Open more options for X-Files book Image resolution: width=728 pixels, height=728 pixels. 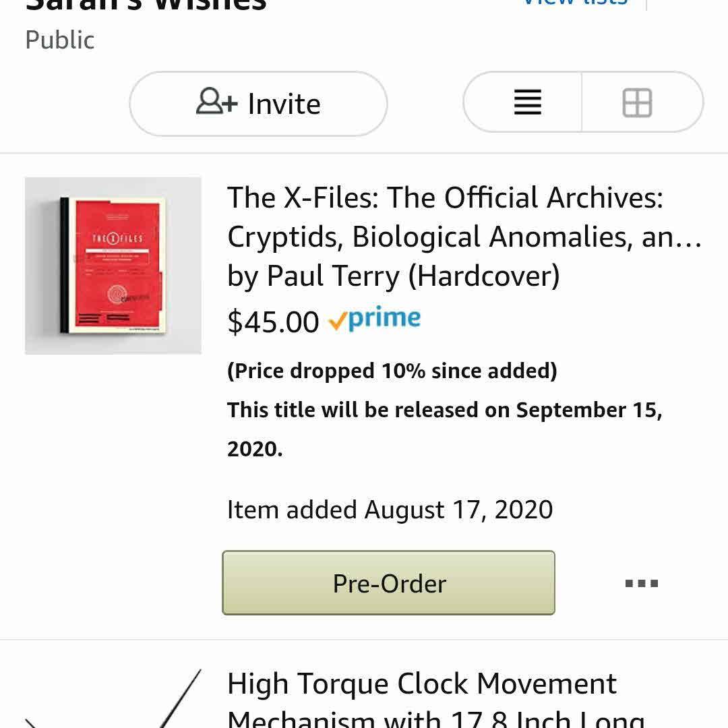tap(641, 583)
